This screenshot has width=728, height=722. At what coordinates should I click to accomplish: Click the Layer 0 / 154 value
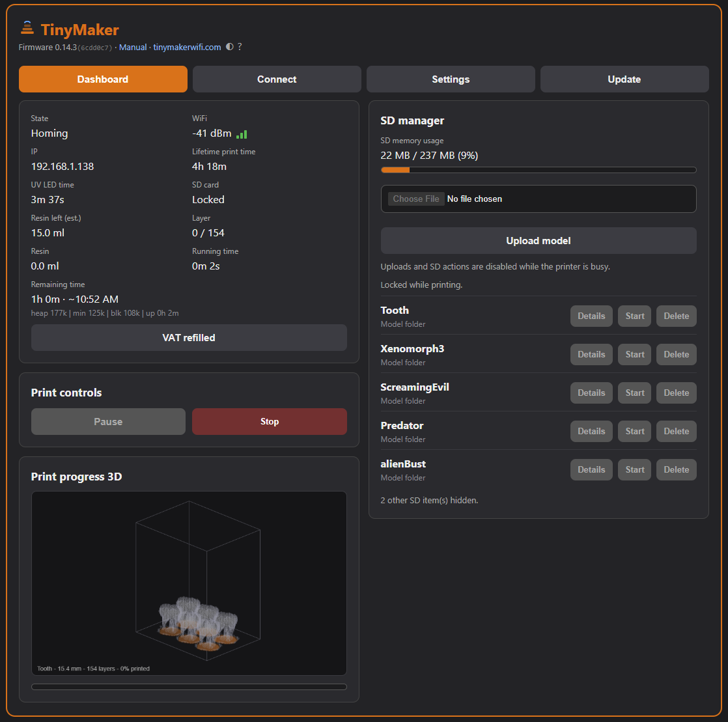(x=208, y=232)
